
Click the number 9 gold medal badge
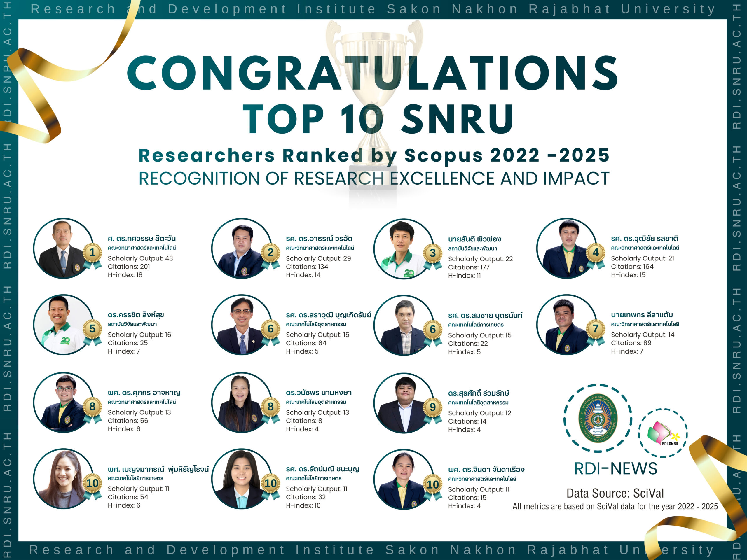433,407
